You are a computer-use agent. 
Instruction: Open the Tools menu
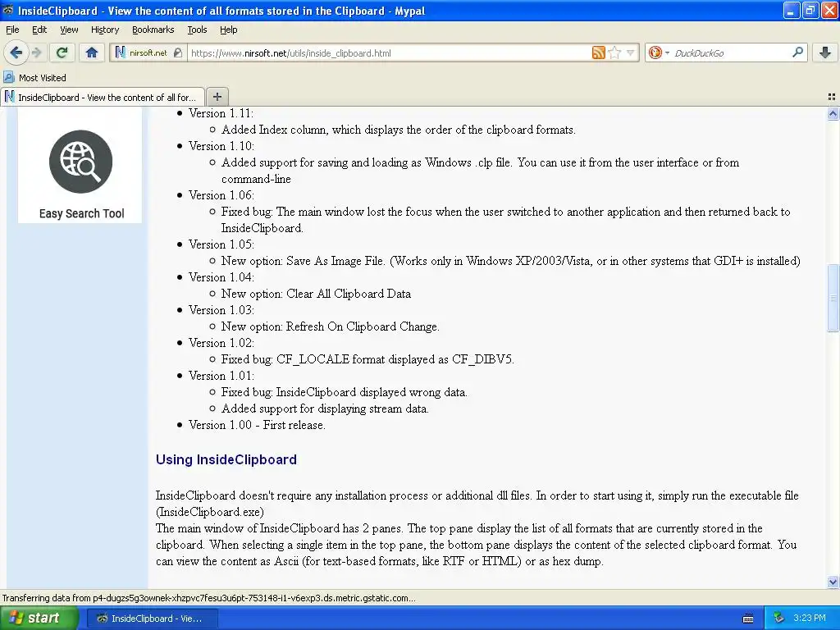(x=197, y=30)
